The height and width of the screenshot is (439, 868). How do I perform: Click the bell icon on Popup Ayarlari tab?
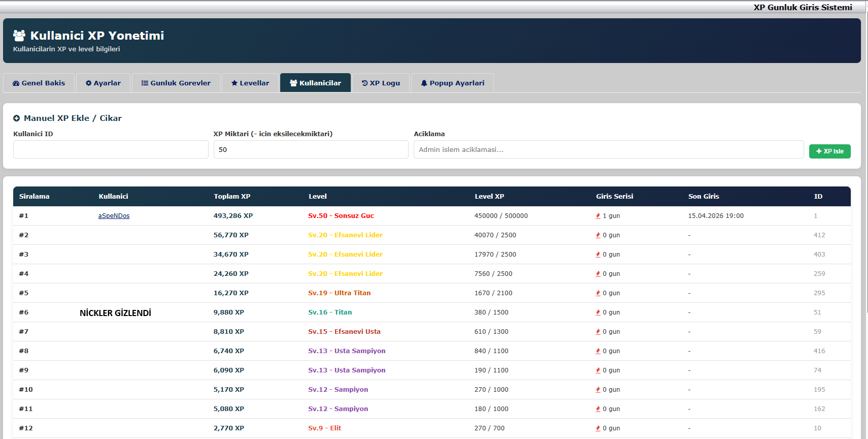point(424,83)
